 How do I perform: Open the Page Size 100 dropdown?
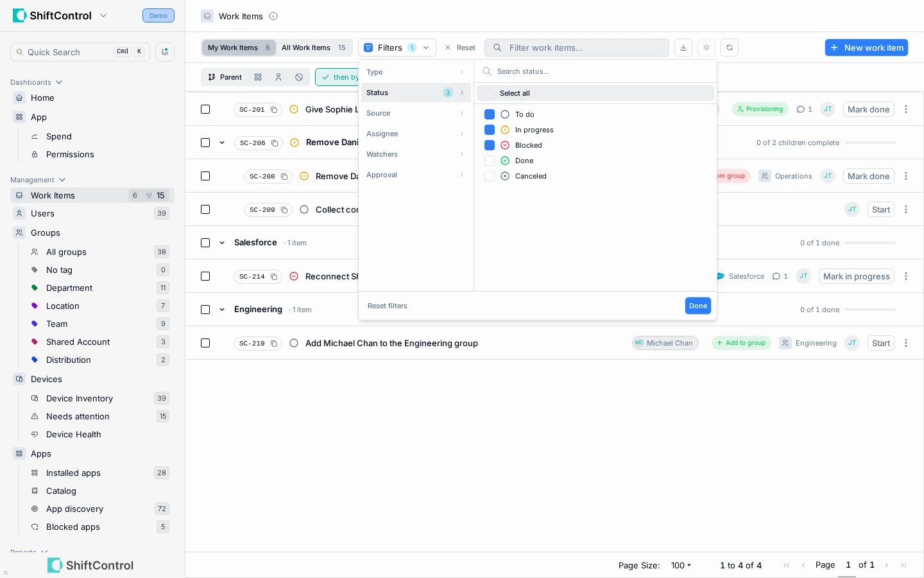[x=681, y=565]
